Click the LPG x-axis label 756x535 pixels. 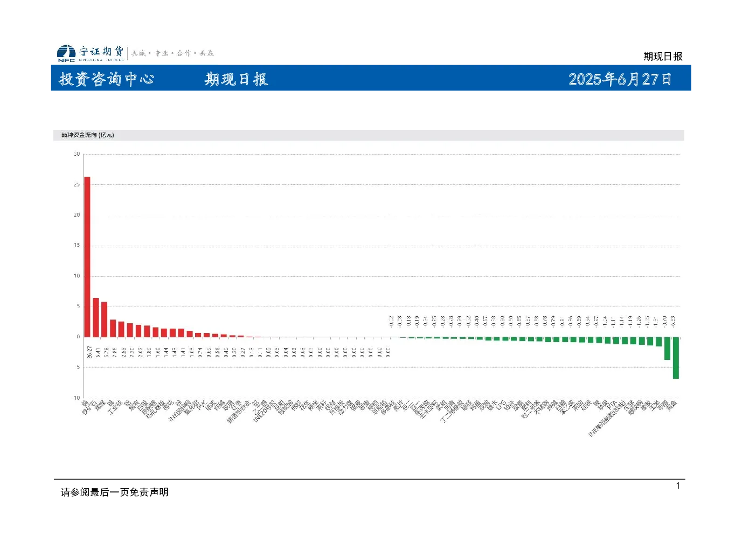(x=501, y=405)
